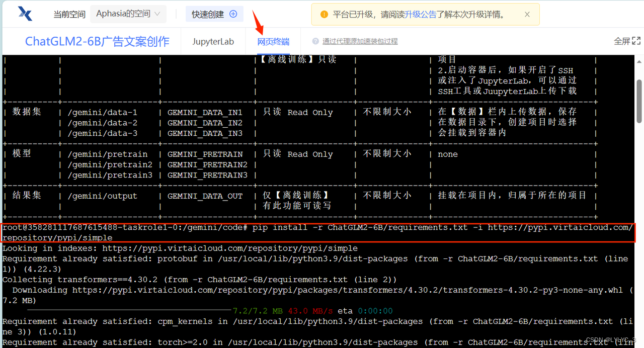The image size is (644, 348).
Task: Click the GEMINI_DATA_OUT variable text
Action: 205,196
